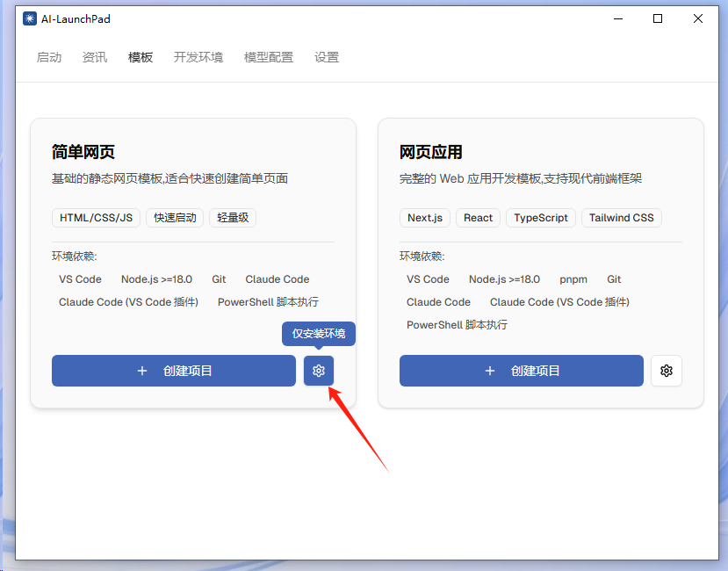Click the 轻量级 tag
The height and width of the screenshot is (571, 728).
[x=233, y=218]
